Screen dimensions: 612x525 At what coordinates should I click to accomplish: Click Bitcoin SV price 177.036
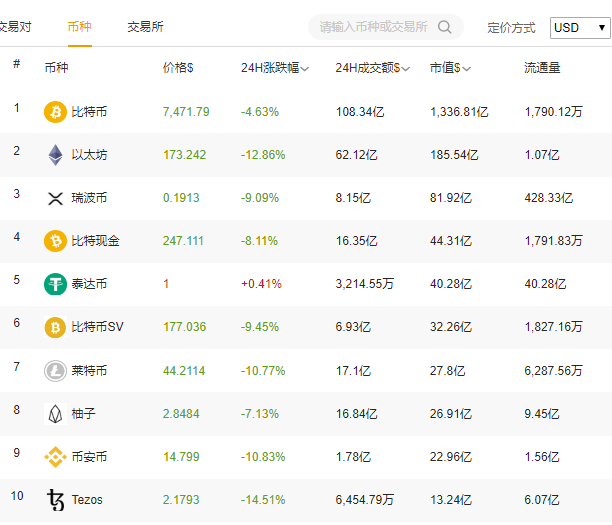[184, 327]
